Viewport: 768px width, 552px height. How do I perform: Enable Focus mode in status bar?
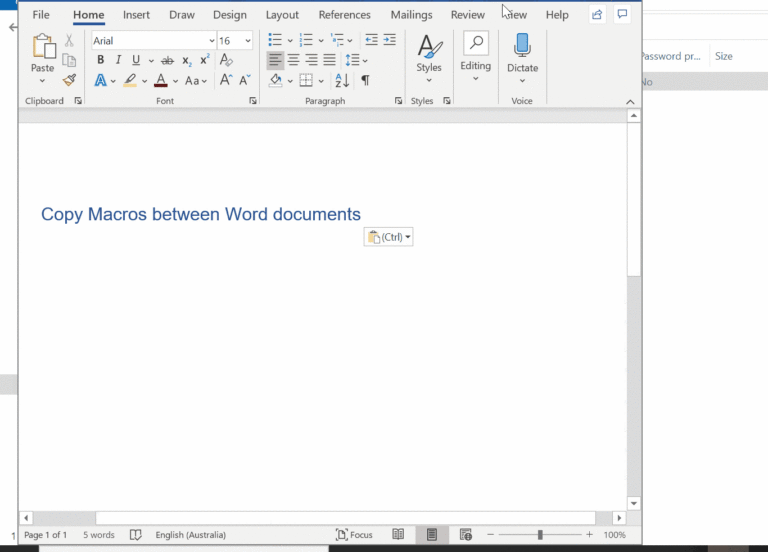[354, 535]
